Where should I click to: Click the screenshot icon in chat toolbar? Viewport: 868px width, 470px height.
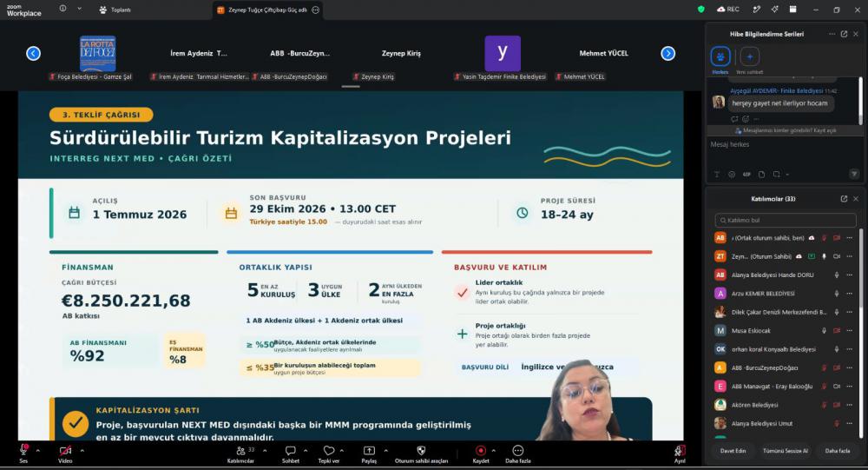pos(776,174)
